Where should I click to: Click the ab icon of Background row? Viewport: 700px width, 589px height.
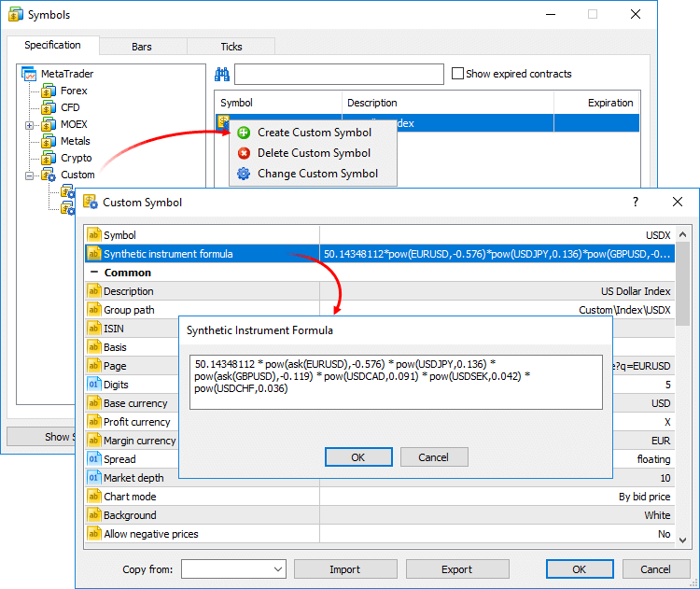pos(93,515)
